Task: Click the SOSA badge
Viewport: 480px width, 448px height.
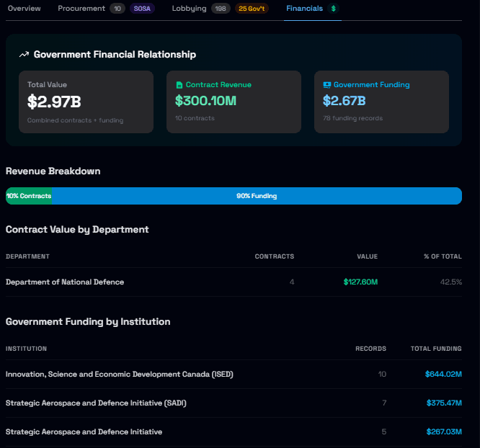Action: pos(143,9)
